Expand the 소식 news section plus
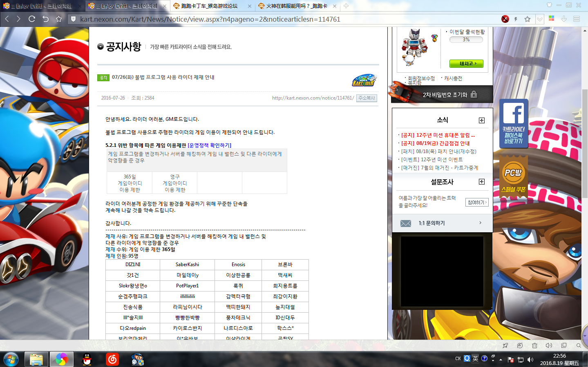The image size is (588, 367). pyautogui.click(x=482, y=120)
